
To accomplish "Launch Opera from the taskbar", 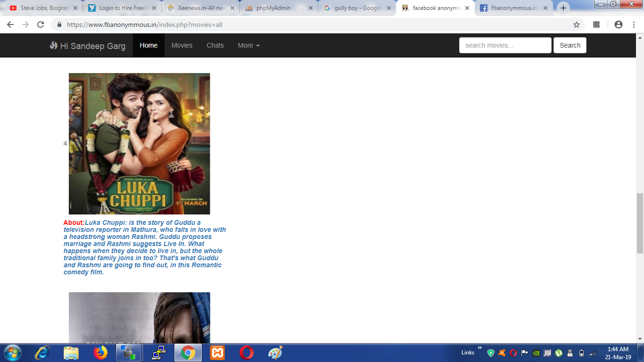I will (246, 353).
